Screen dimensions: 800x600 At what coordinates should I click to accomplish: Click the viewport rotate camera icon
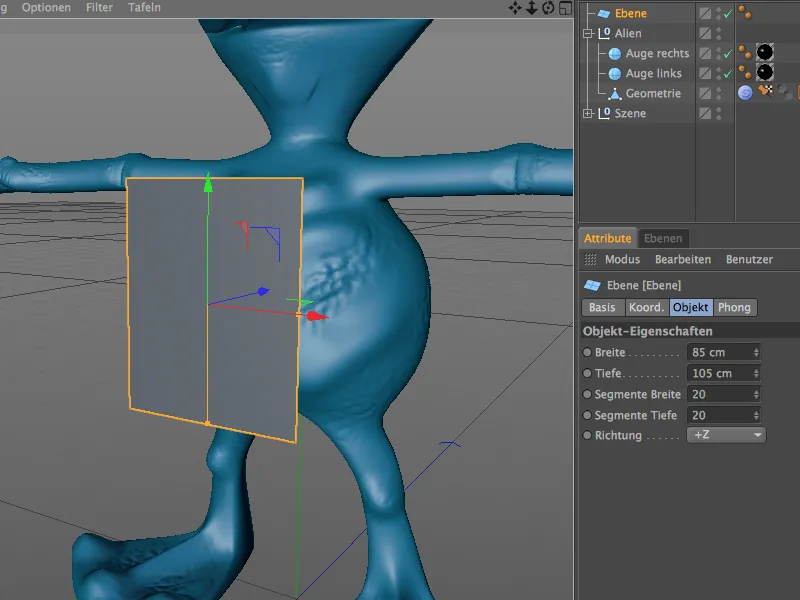tap(548, 8)
